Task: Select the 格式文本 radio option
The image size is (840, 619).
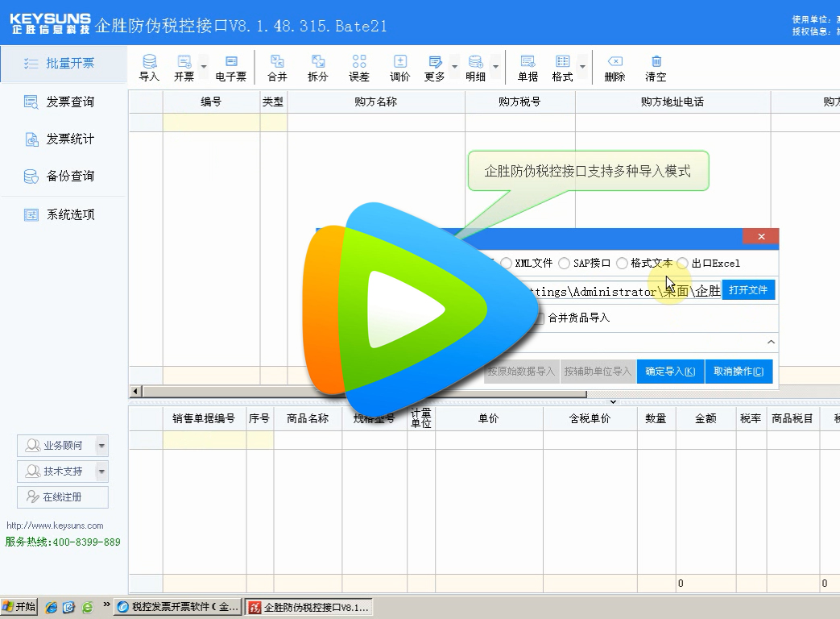Action: [x=622, y=263]
